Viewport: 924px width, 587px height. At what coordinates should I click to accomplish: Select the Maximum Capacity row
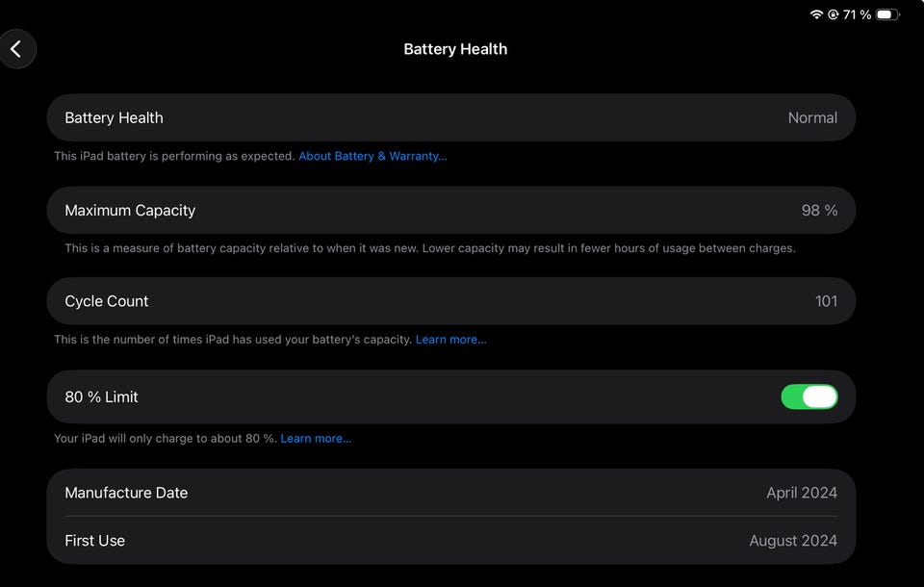pos(450,211)
